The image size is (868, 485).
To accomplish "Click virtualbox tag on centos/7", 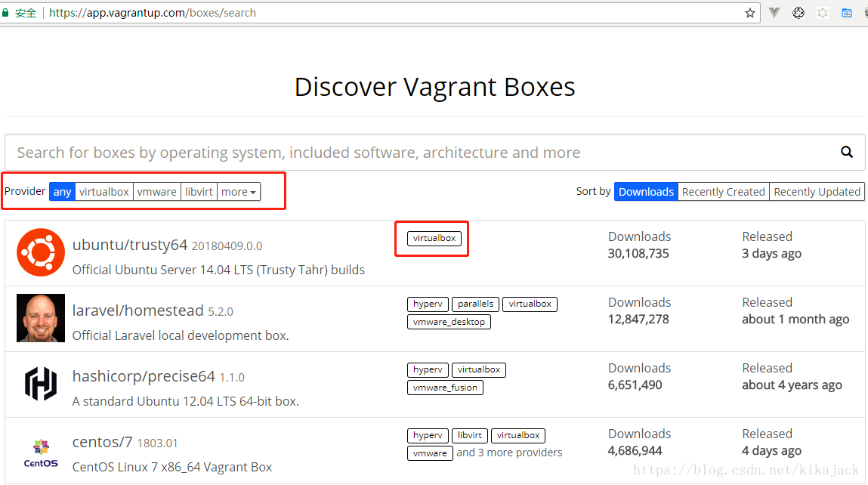I will (518, 436).
